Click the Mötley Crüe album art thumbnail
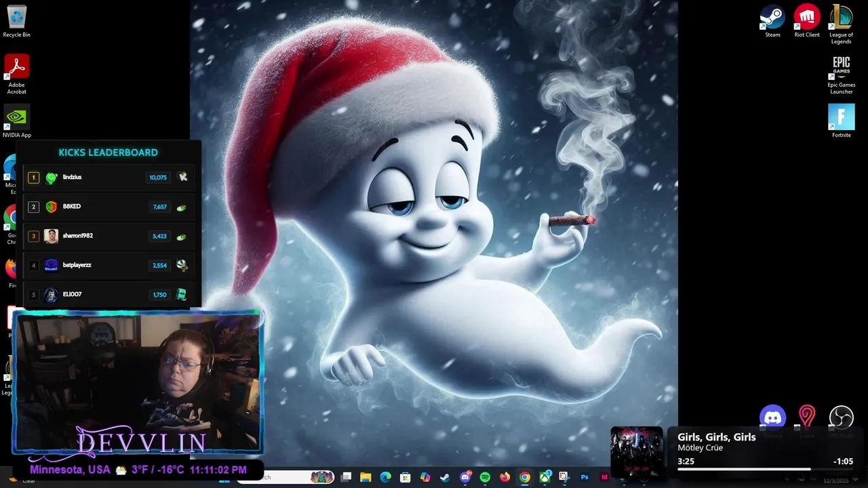This screenshot has height=488, width=868. (637, 452)
